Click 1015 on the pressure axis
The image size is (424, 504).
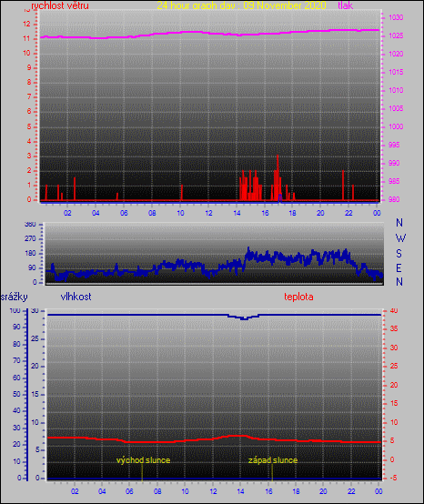coord(396,72)
